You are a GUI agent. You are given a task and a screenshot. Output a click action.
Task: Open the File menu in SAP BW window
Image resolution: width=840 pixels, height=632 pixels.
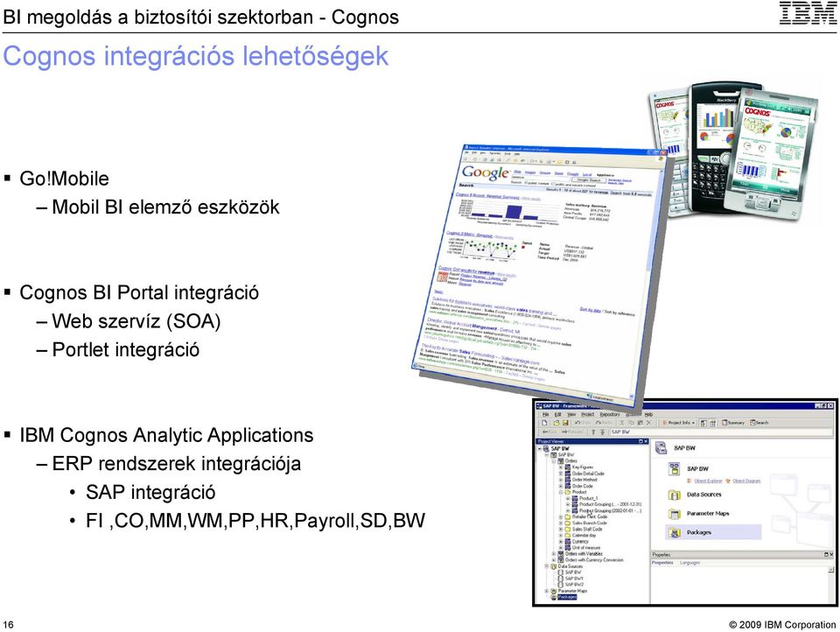[545, 414]
